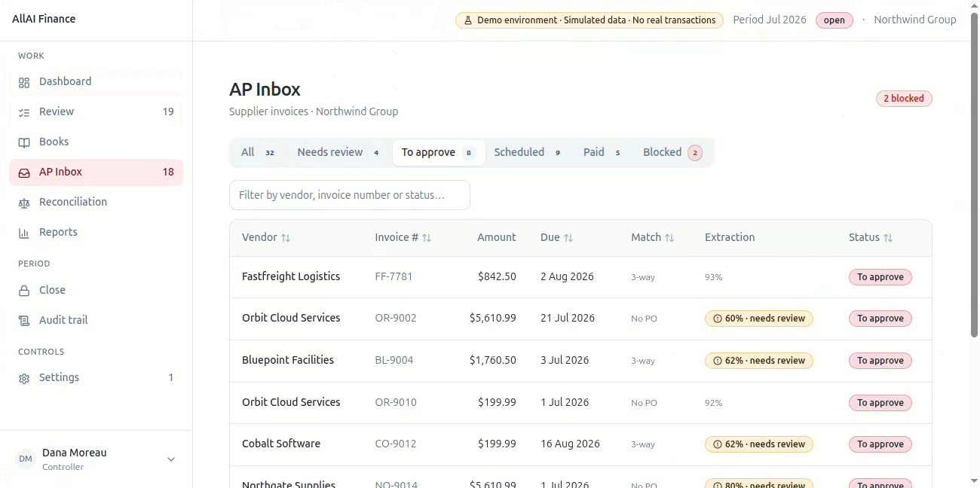
Task: Expand the Dana Moreau account menu chevron
Action: [x=171, y=459]
